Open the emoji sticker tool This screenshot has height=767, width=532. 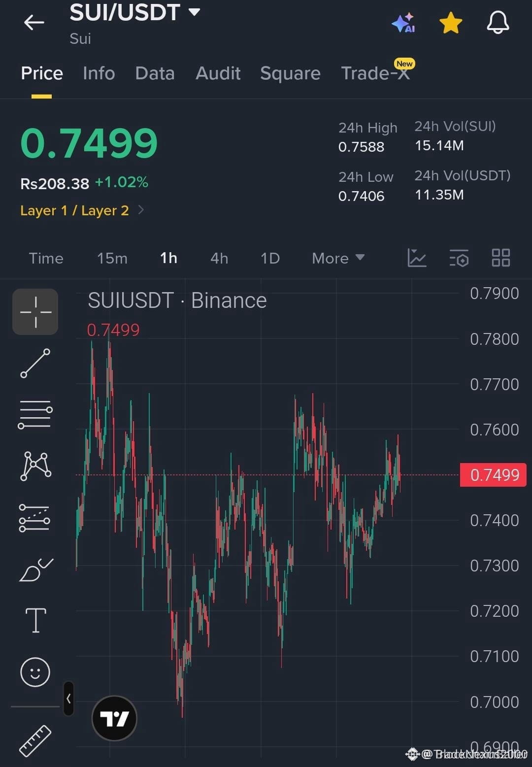pyautogui.click(x=35, y=672)
